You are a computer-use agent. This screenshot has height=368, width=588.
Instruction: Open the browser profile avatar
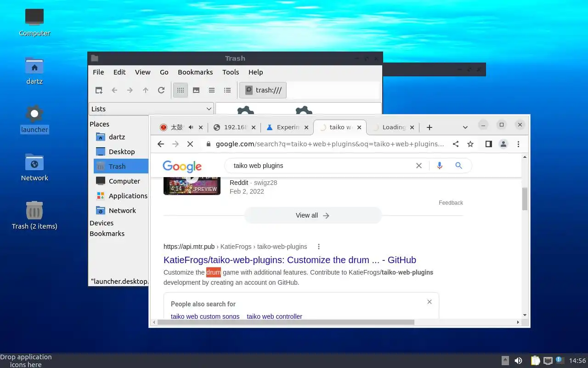click(x=503, y=144)
